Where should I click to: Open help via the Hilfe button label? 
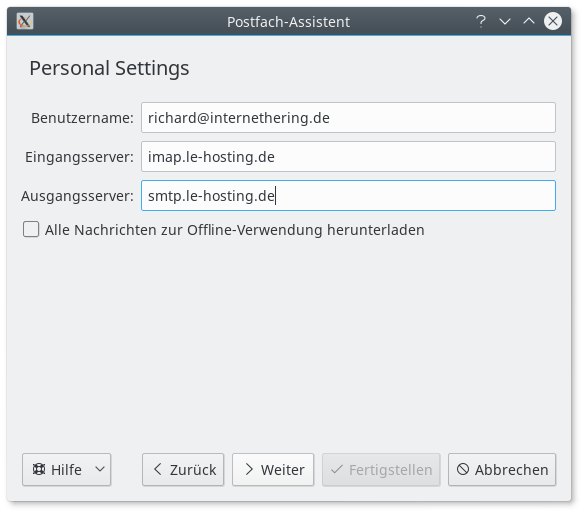click(x=66, y=470)
